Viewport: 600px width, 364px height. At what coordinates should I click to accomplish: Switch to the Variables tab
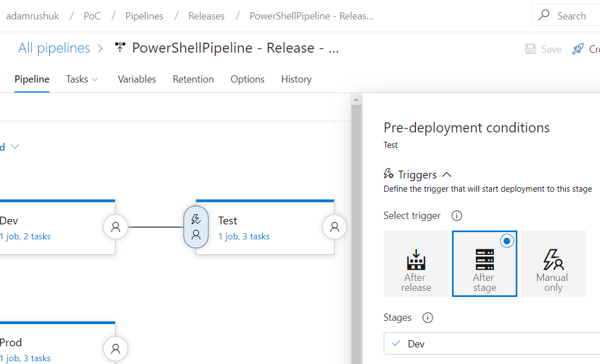click(136, 79)
